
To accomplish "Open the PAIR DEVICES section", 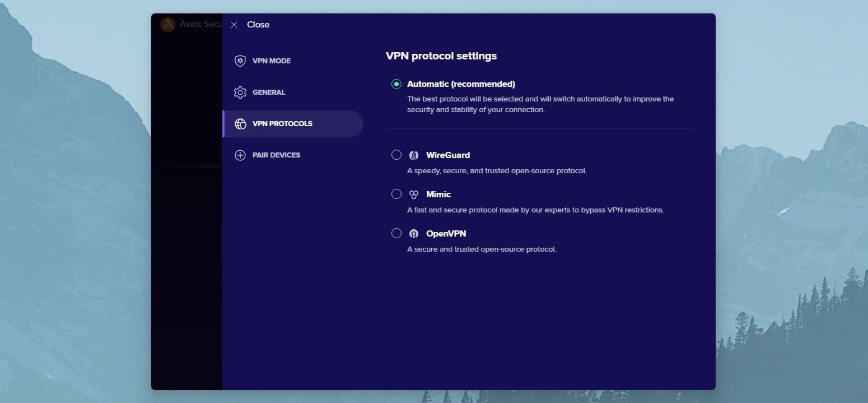I will 293,155.
